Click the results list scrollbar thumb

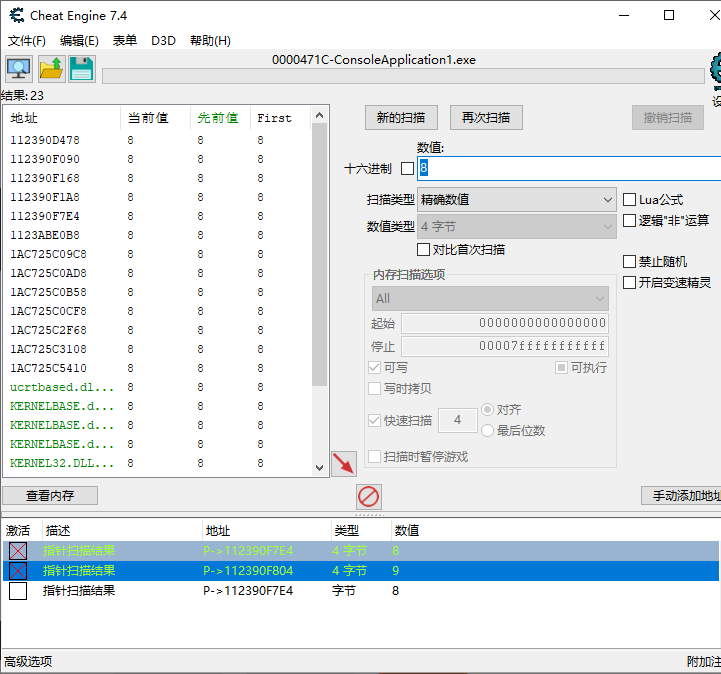(x=319, y=255)
